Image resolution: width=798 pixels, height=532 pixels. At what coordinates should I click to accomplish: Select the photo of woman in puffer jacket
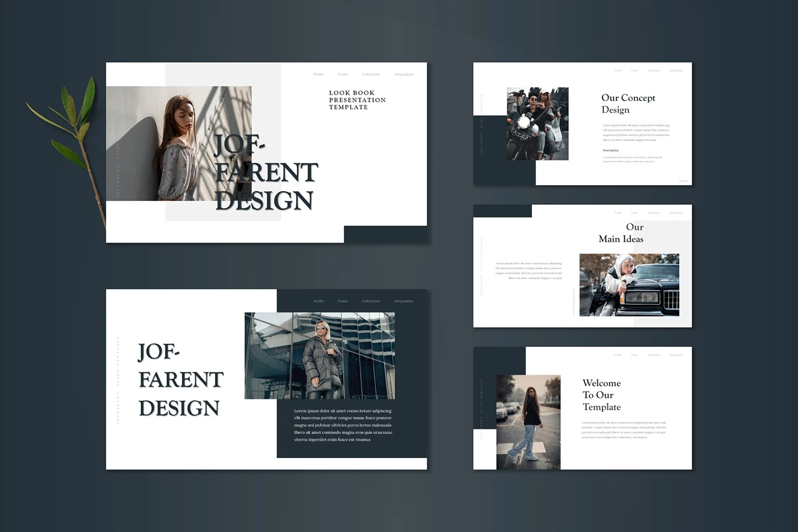click(x=319, y=355)
